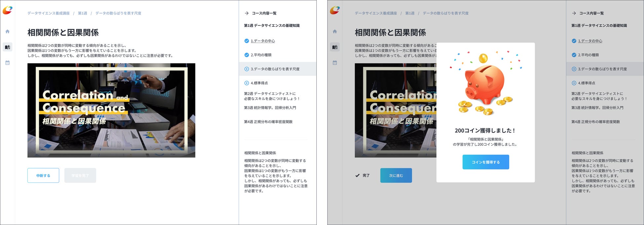Open lesson 4.標準得点 in left screen
This screenshot has width=644, height=225.
coord(259,83)
